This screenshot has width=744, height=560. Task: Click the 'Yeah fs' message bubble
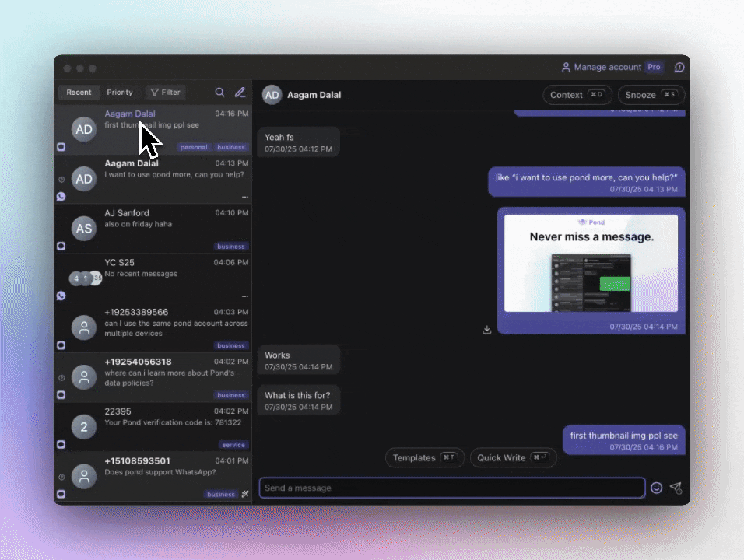click(298, 142)
